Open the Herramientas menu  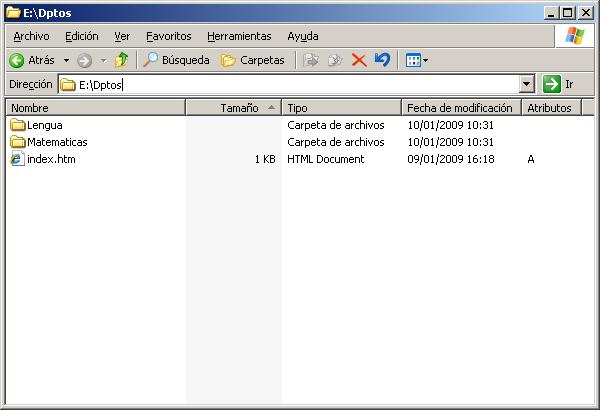(239, 36)
